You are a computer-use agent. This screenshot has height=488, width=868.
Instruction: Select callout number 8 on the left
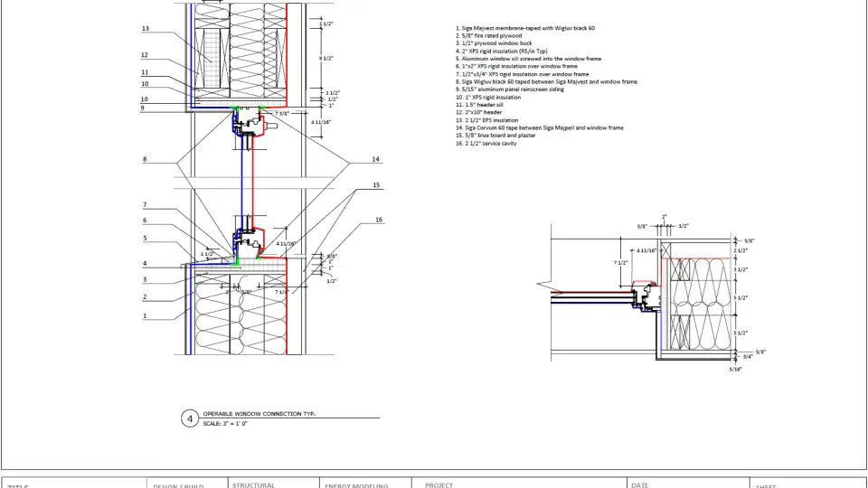point(145,160)
